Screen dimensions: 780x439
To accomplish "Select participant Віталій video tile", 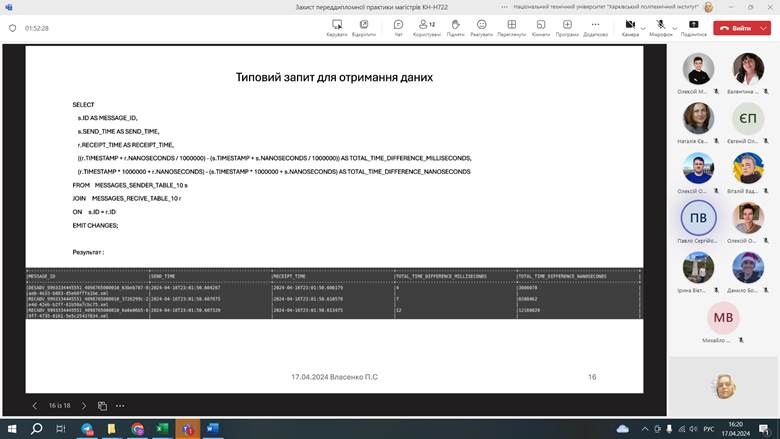I will tap(748, 168).
